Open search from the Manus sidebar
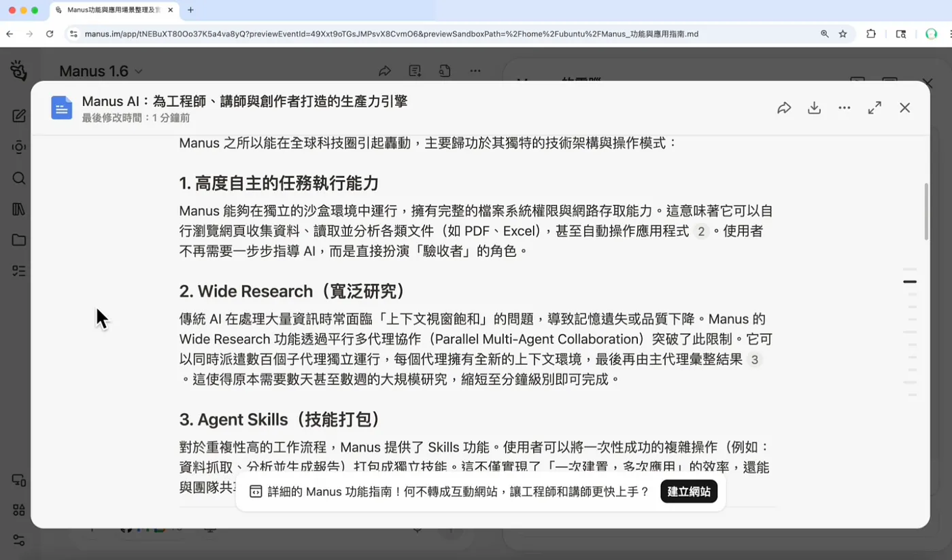Viewport: 952px width, 560px height. click(19, 178)
